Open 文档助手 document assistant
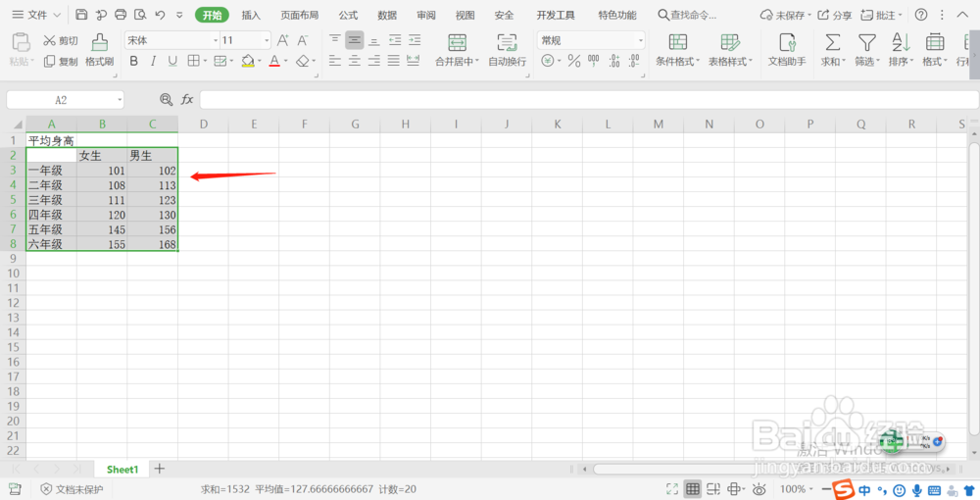980x500 pixels. click(787, 50)
